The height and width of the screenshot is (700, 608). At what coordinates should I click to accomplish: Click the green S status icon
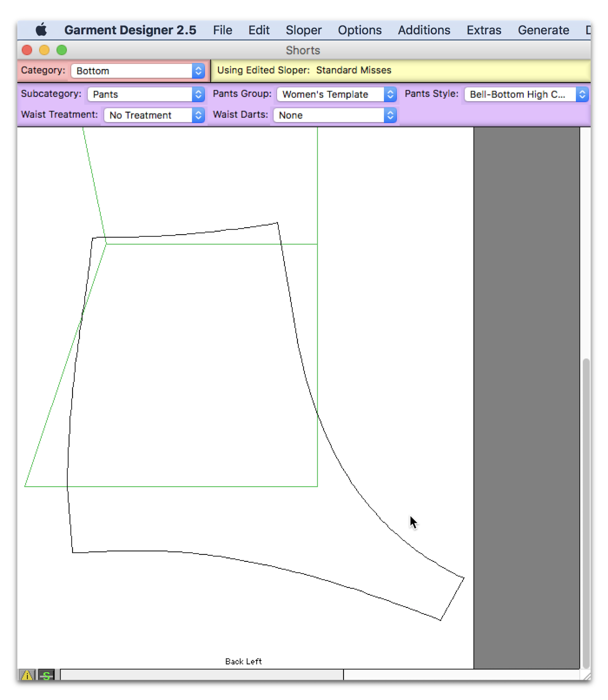point(47,675)
